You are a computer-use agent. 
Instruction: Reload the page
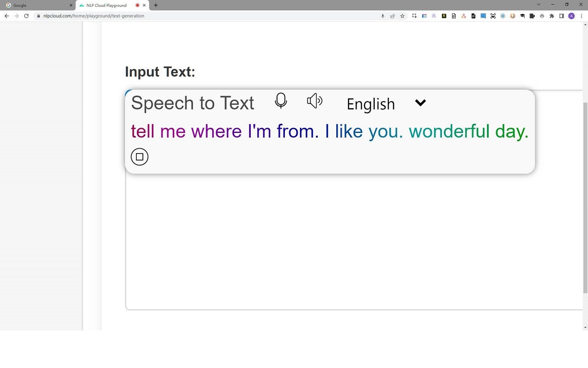tap(26, 16)
